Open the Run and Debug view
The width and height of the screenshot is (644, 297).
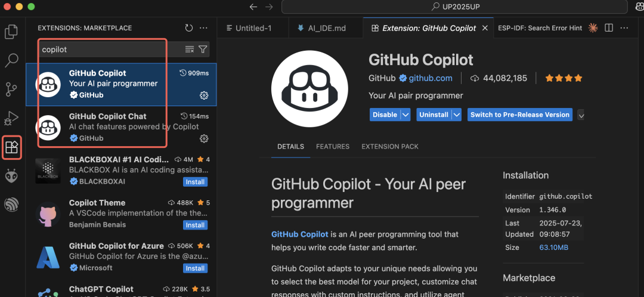coord(11,118)
